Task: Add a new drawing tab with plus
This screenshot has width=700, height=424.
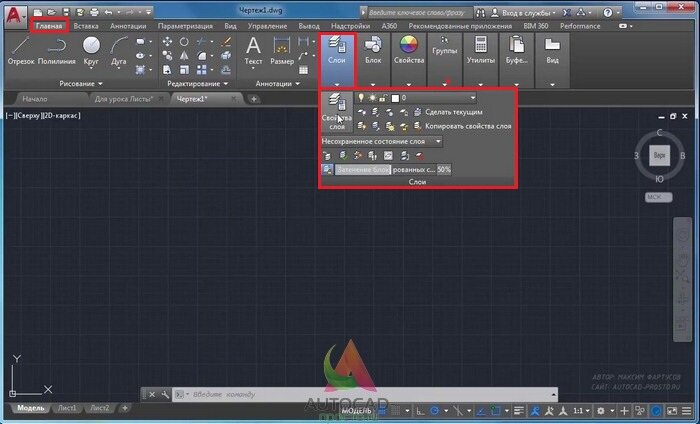Action: pos(254,99)
